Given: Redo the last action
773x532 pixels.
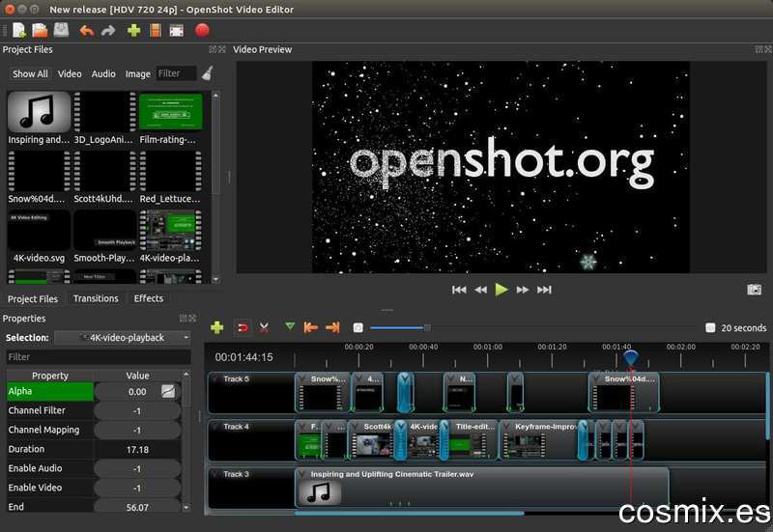Looking at the screenshot, I should pos(108,31).
